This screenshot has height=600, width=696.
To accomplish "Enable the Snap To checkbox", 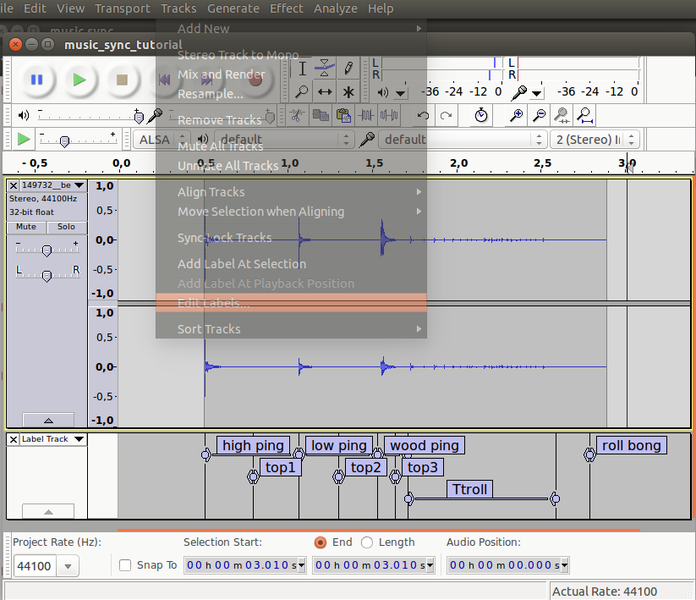I will (x=125, y=565).
